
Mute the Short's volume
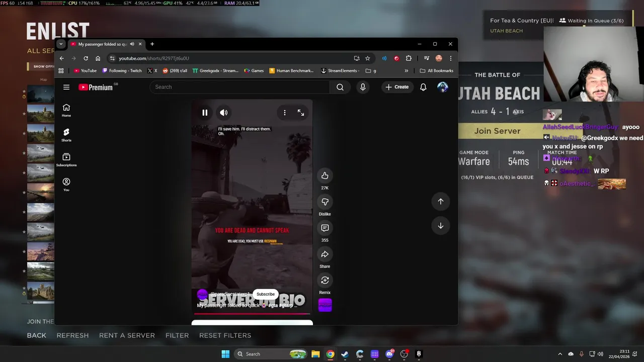pos(224,113)
